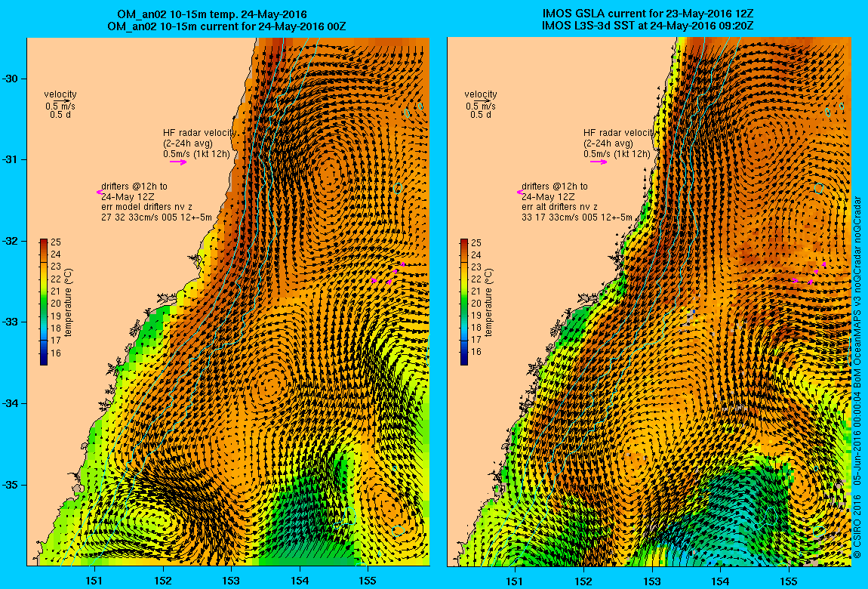This screenshot has height=589, width=868.
Task: Click 'HF radar velocity' label in OM_an02 map
Action: pyautogui.click(x=200, y=133)
